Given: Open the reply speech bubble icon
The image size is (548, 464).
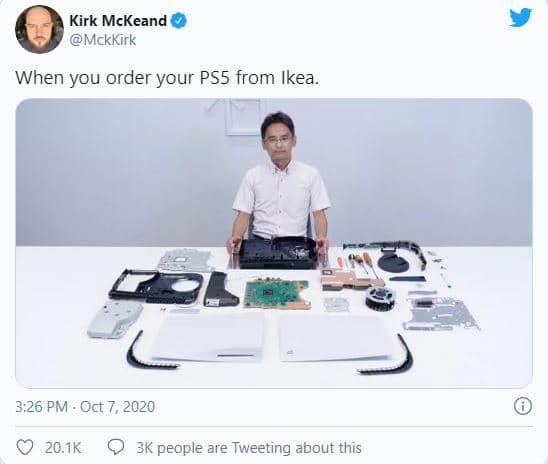Looking at the screenshot, I should [116, 447].
